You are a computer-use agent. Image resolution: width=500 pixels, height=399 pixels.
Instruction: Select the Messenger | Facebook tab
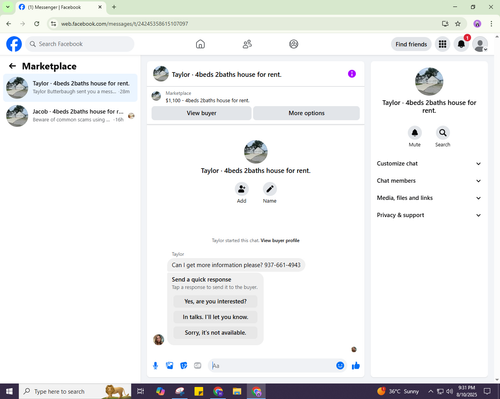[60, 7]
